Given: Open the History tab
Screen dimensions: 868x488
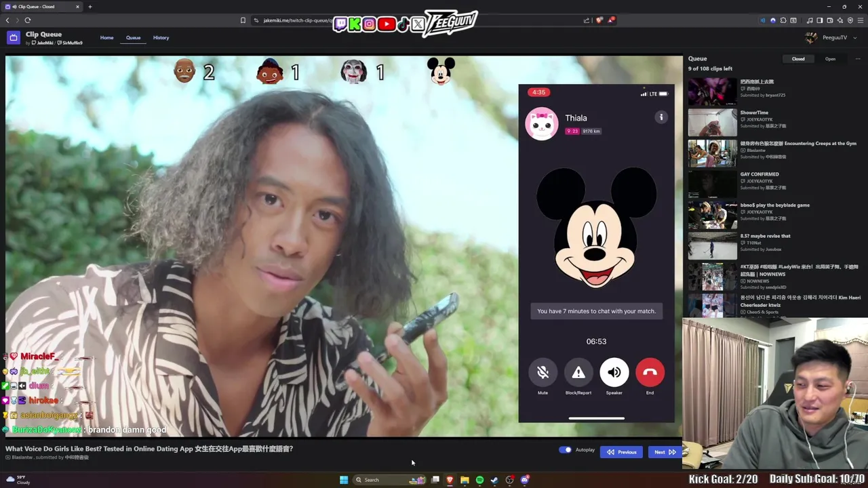Looking at the screenshot, I should point(161,38).
